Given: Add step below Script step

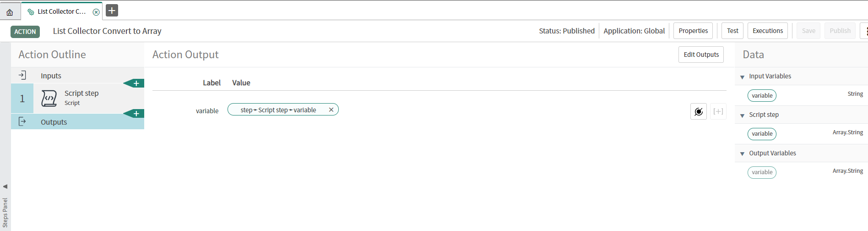Looking at the screenshot, I should pos(136,114).
